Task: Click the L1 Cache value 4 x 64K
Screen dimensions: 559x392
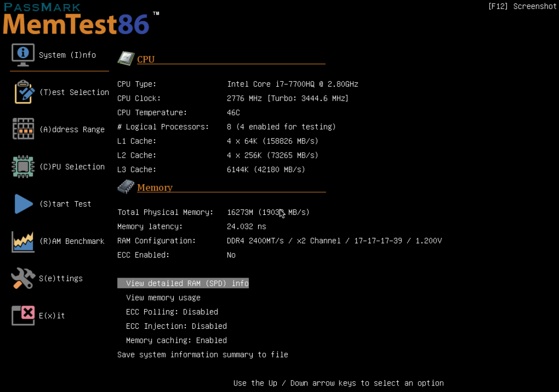Action: 272,141
